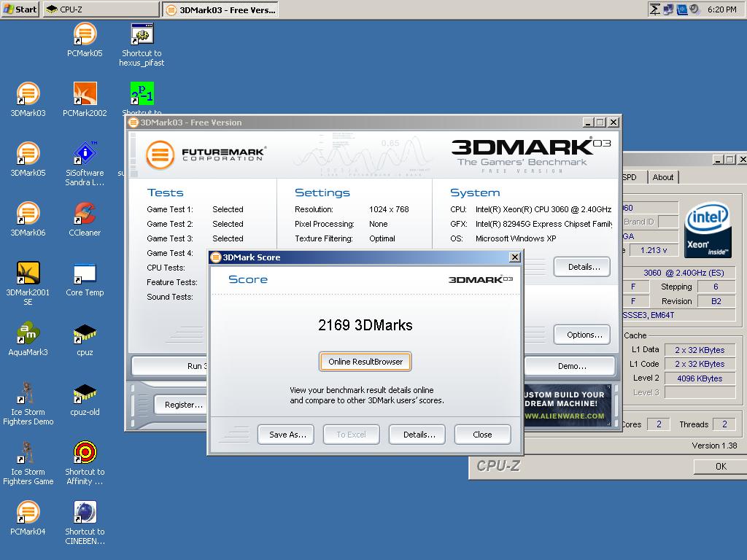
Task: Click the sigma tray icon
Action: pos(655,9)
